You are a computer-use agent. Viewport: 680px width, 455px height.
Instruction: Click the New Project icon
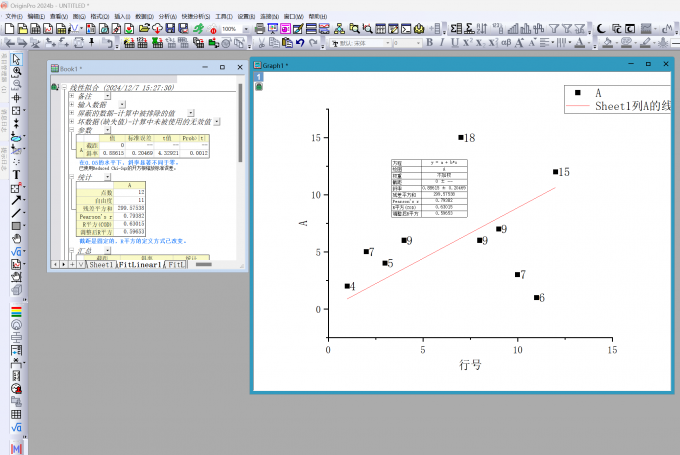coord(10,29)
